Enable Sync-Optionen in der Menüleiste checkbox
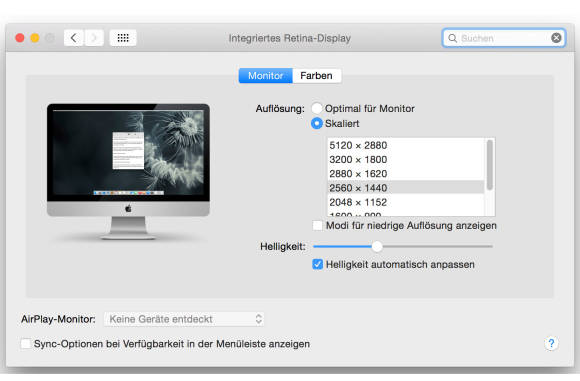 26,344
